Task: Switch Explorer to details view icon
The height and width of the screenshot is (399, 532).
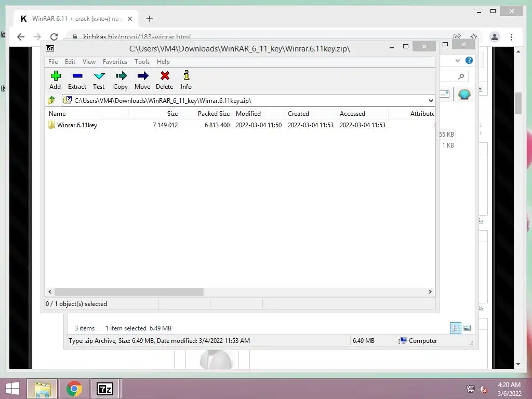Action: pos(455,328)
